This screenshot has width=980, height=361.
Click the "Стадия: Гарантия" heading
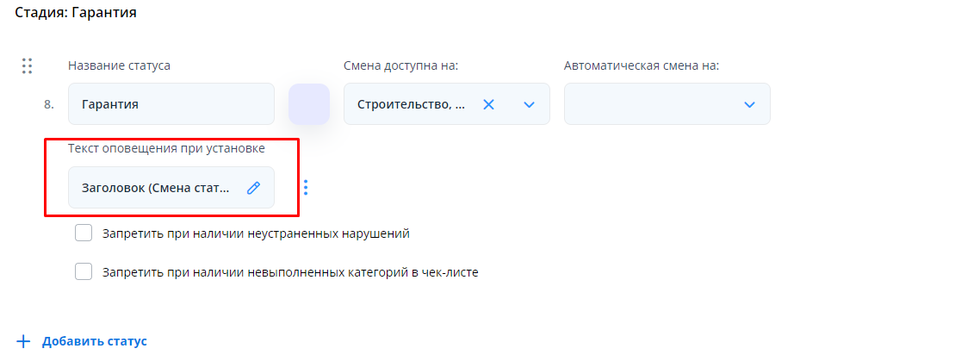tap(76, 14)
